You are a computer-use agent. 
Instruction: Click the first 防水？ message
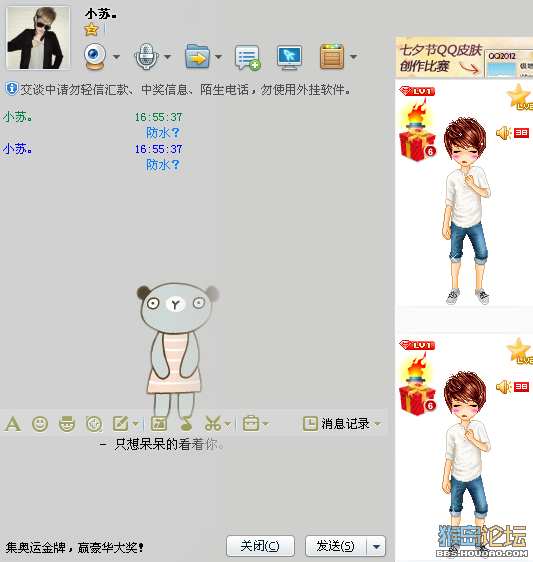tap(163, 133)
